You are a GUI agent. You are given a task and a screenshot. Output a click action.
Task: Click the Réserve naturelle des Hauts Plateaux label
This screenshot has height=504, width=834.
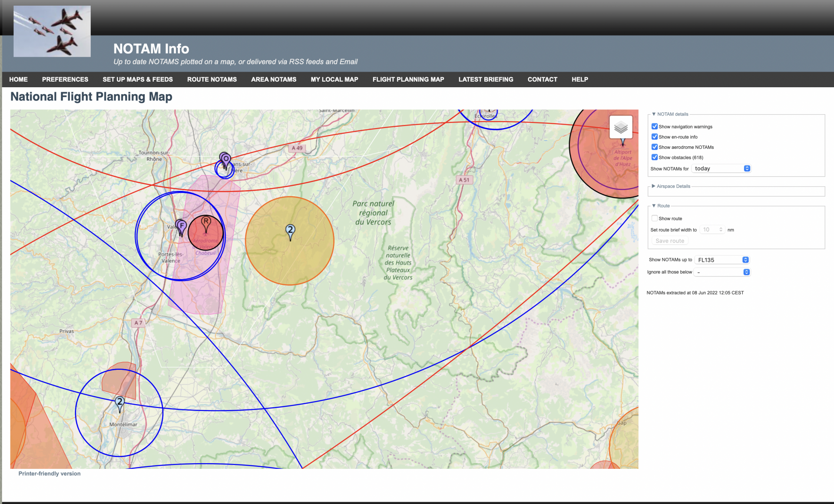pos(398,263)
